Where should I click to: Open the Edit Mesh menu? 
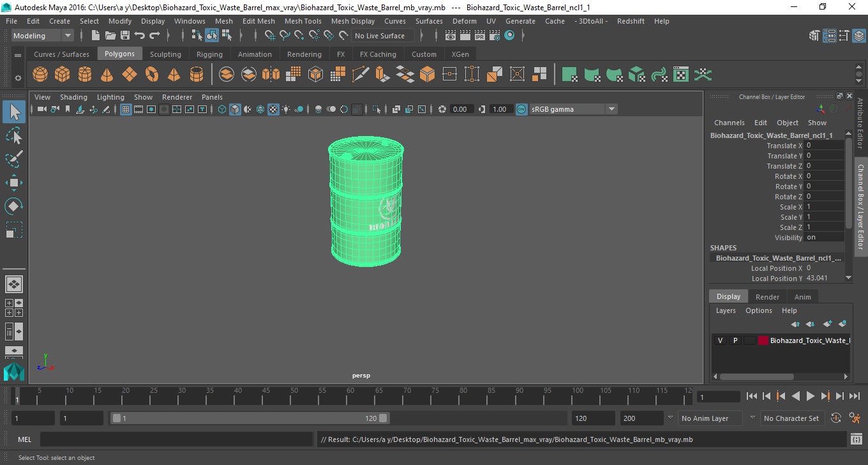coord(258,21)
